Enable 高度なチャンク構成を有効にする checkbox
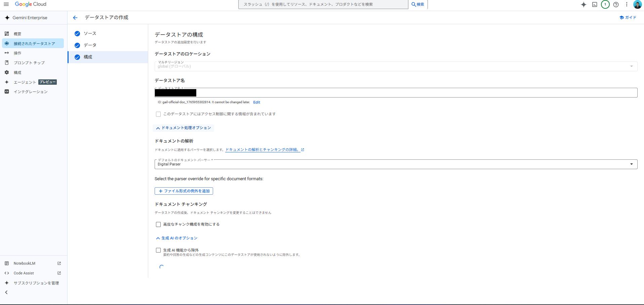The image size is (644, 305). click(158, 224)
